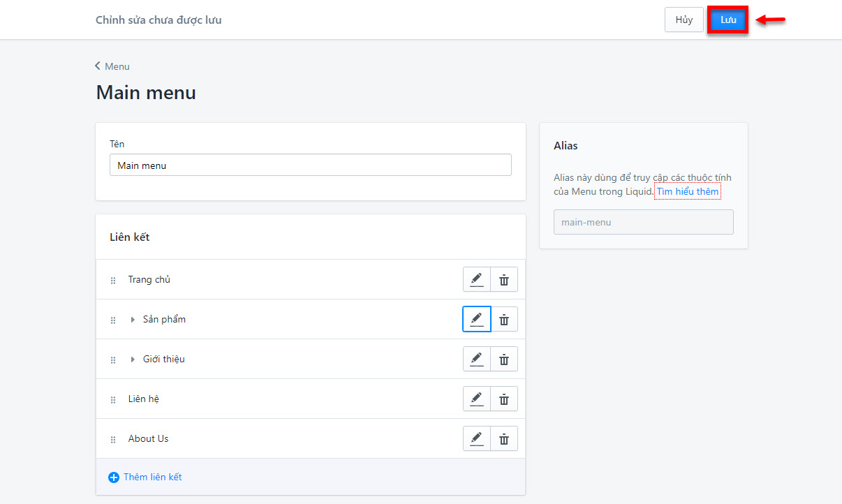Go back to Menu list
Image resolution: width=842 pixels, height=504 pixels.
point(113,66)
